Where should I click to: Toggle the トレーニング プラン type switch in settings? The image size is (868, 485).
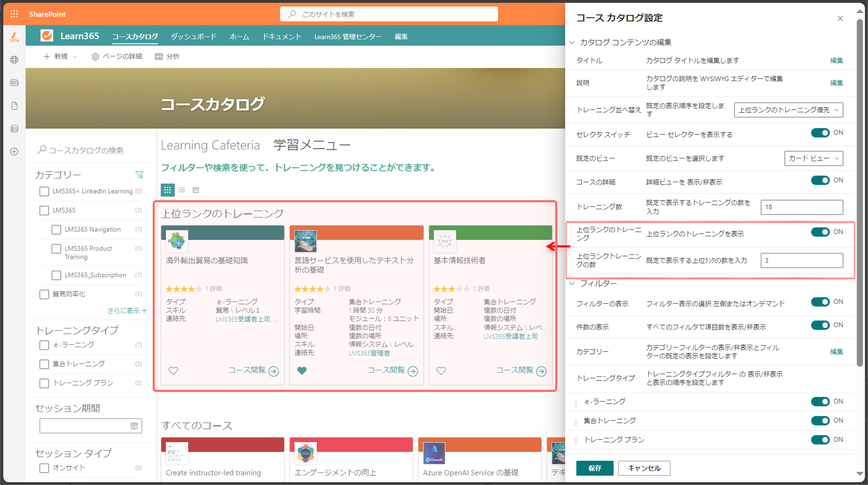point(820,439)
